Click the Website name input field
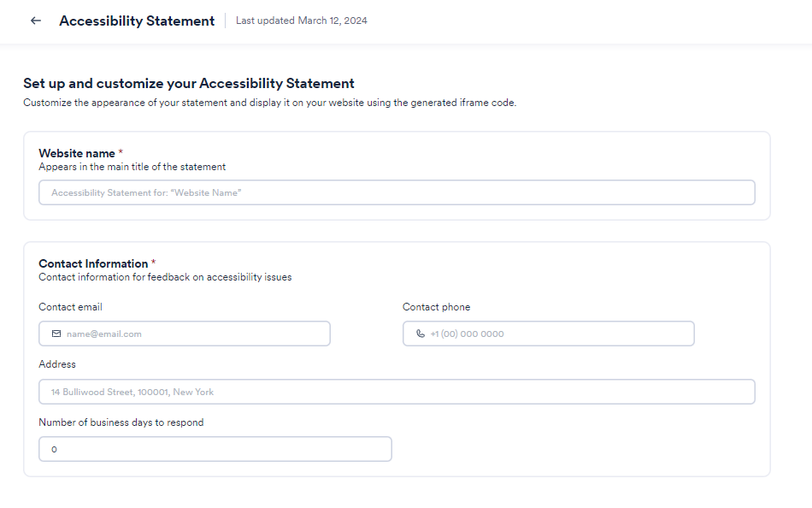Image resolution: width=812 pixels, height=508 pixels. click(396, 192)
